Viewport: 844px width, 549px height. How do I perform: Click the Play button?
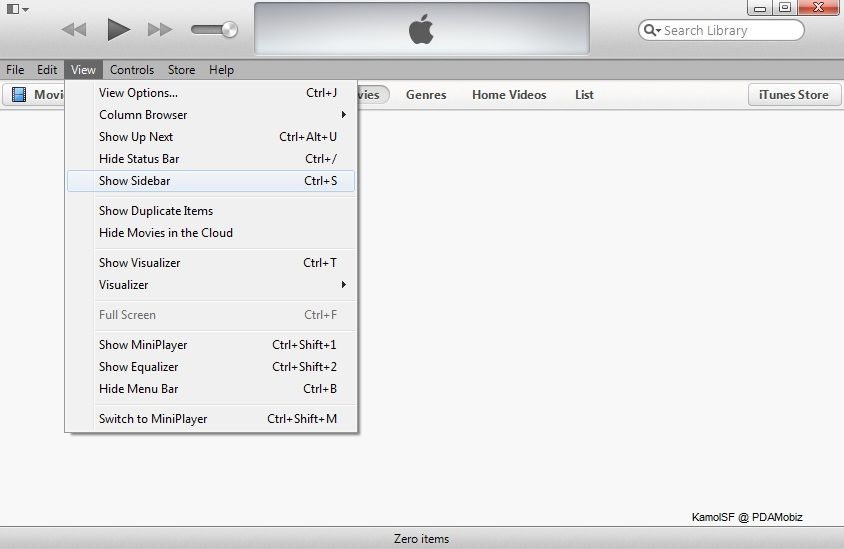(118, 29)
